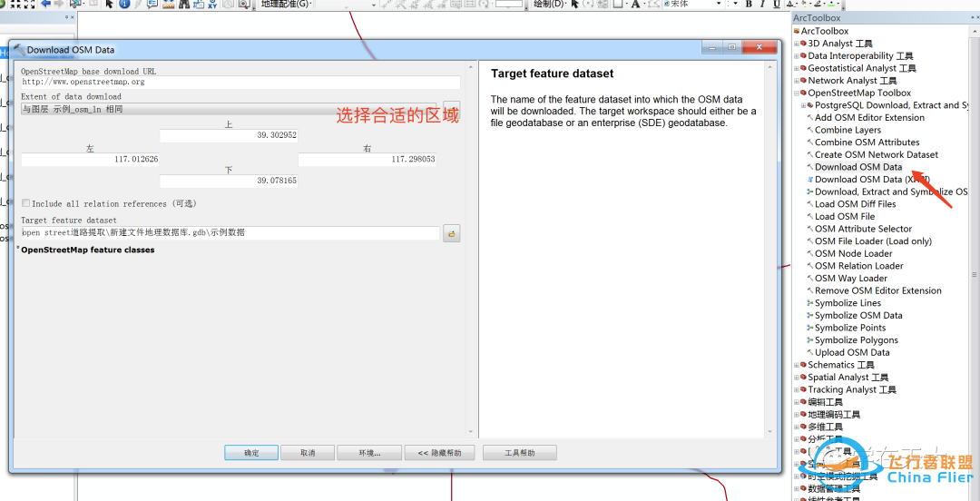The image size is (980, 501).
Task: Click the Target feature dataset path field
Action: 230,232
